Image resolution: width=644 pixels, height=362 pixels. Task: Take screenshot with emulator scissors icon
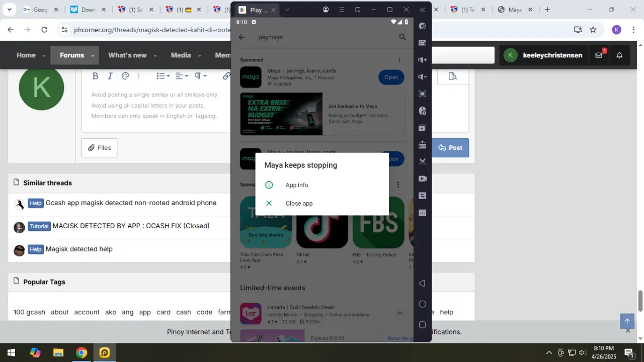[422, 161]
